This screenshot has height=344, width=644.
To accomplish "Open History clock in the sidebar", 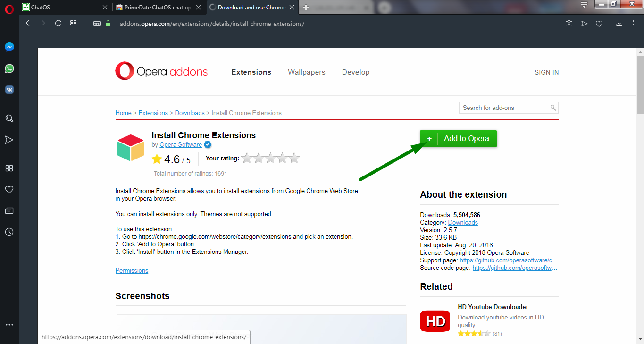I will tap(9, 232).
